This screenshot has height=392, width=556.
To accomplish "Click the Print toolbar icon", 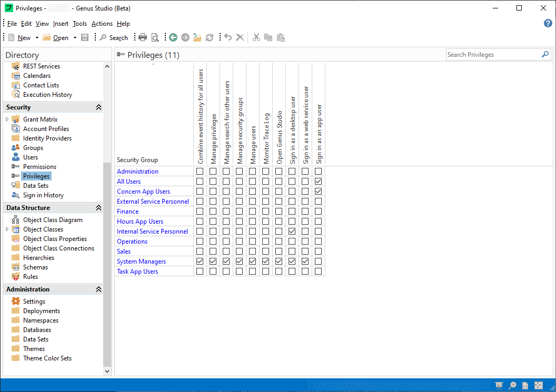I will point(143,37).
